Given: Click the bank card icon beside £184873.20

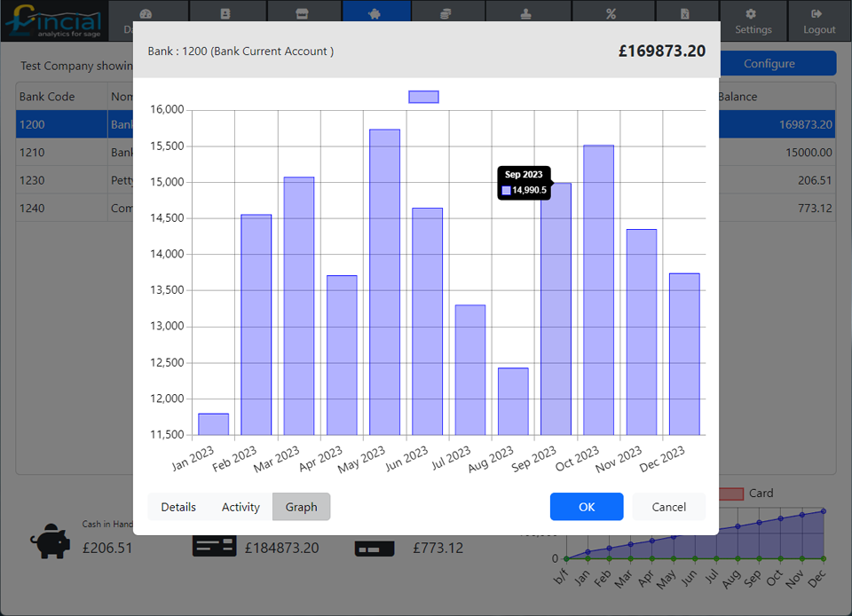Looking at the screenshot, I should 214,547.
